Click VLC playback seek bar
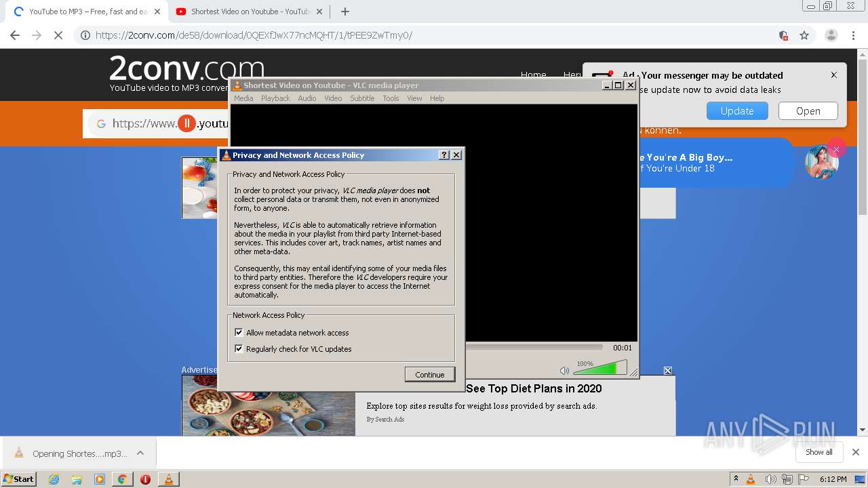868x488 pixels. tap(534, 348)
